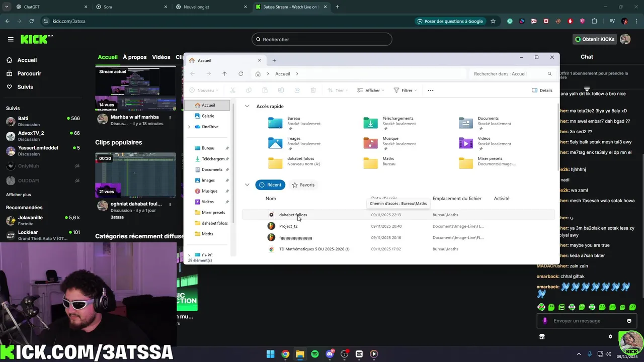
Task: Open Google Chrome from the taskbar
Action: [x=285, y=354]
